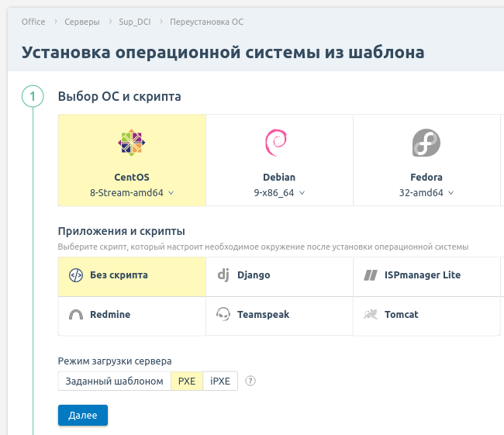Select iPXE boot mode
The image size is (504, 435).
(x=220, y=381)
